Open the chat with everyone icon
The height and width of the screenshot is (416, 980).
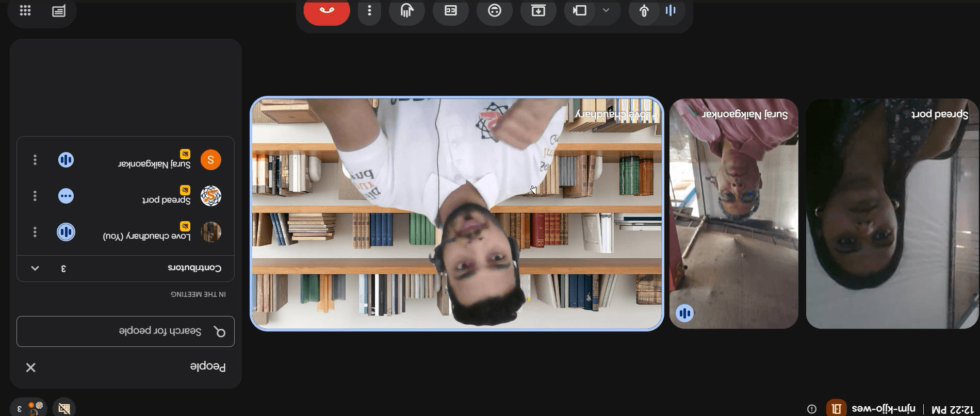[x=59, y=11]
